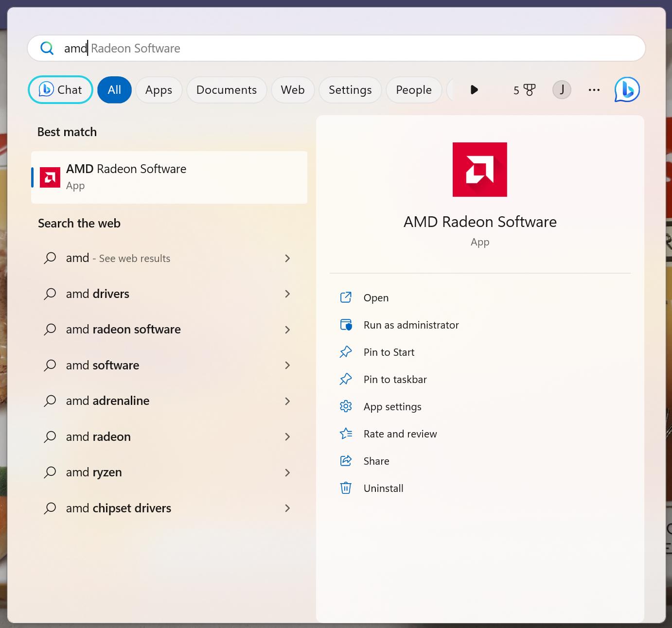Click the App settings gear icon
Screen dimensions: 672x628
pos(346,406)
